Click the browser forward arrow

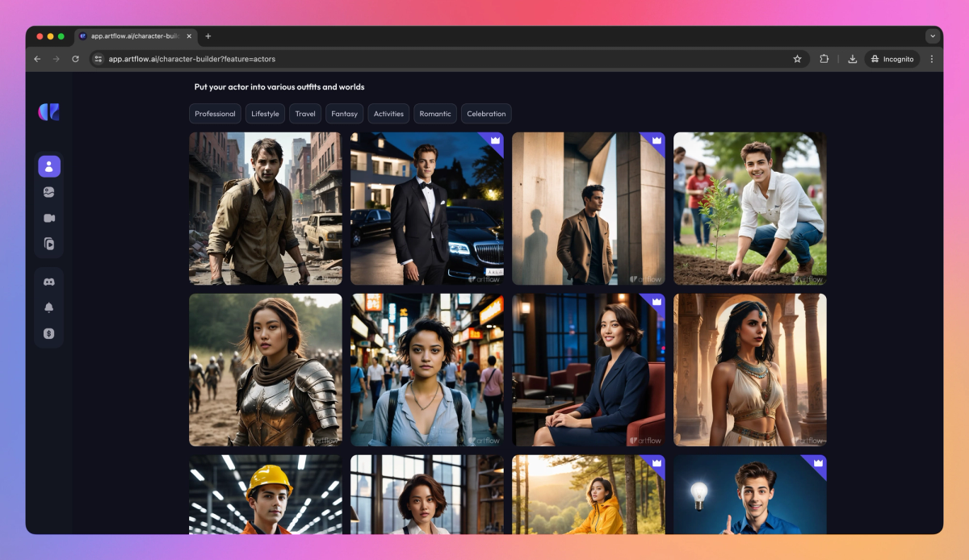pos(57,59)
